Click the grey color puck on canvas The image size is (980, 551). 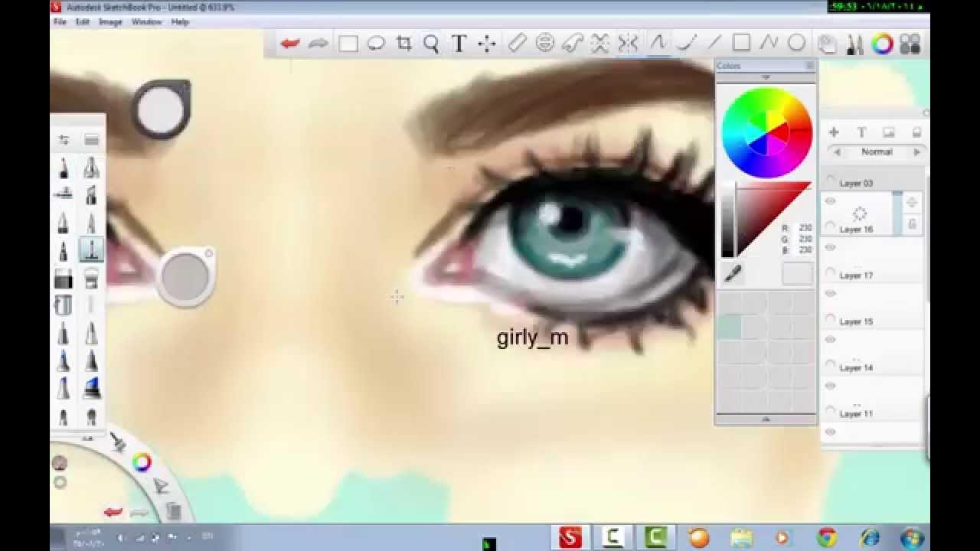pos(186,275)
